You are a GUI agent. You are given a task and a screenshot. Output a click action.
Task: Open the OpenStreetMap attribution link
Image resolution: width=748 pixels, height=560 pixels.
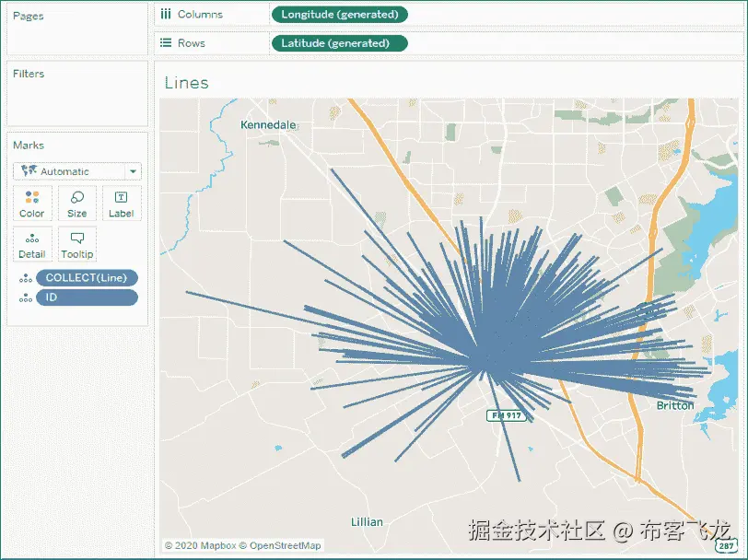click(x=286, y=545)
